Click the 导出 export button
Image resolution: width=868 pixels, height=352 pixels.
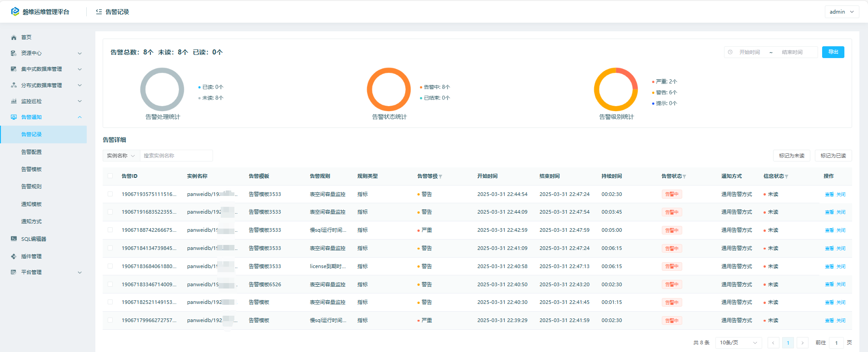833,52
